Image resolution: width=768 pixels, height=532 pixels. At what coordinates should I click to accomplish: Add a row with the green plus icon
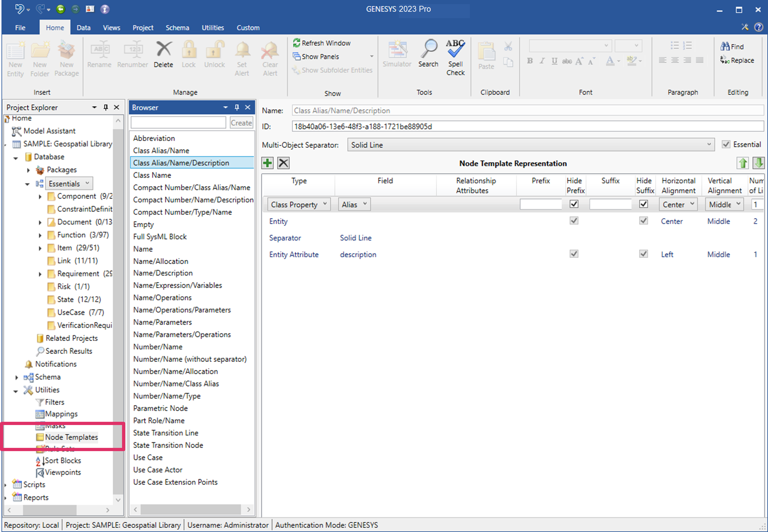click(268, 163)
